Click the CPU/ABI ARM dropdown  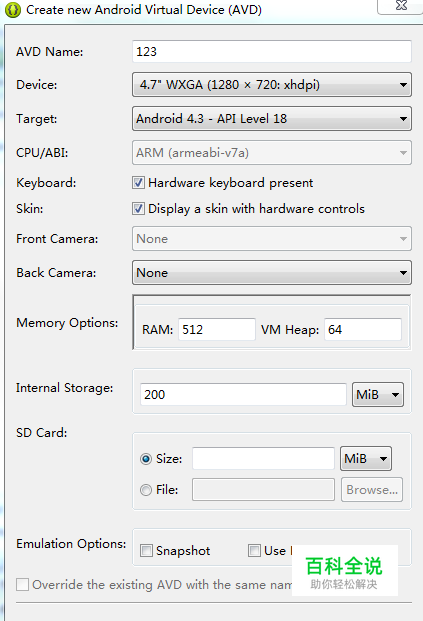click(272, 152)
